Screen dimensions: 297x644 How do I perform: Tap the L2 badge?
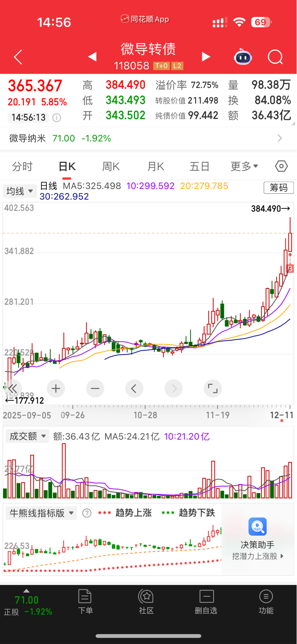(x=177, y=66)
